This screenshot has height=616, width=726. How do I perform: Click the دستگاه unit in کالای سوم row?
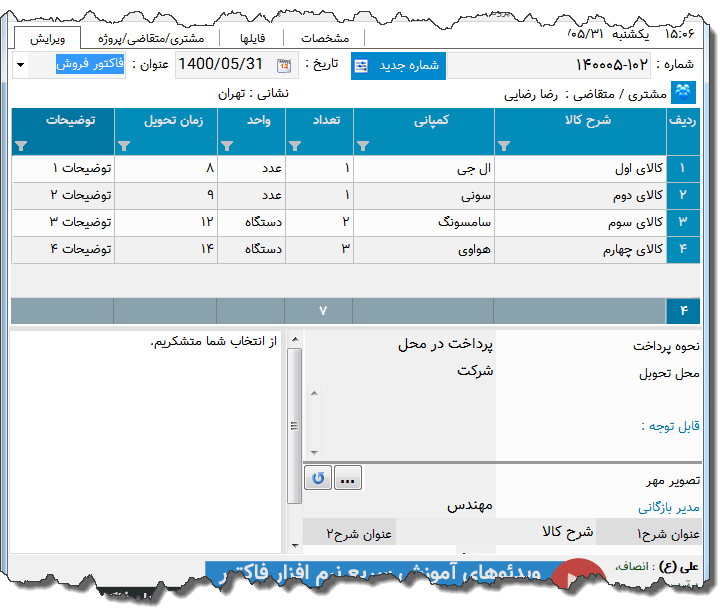[x=251, y=222]
